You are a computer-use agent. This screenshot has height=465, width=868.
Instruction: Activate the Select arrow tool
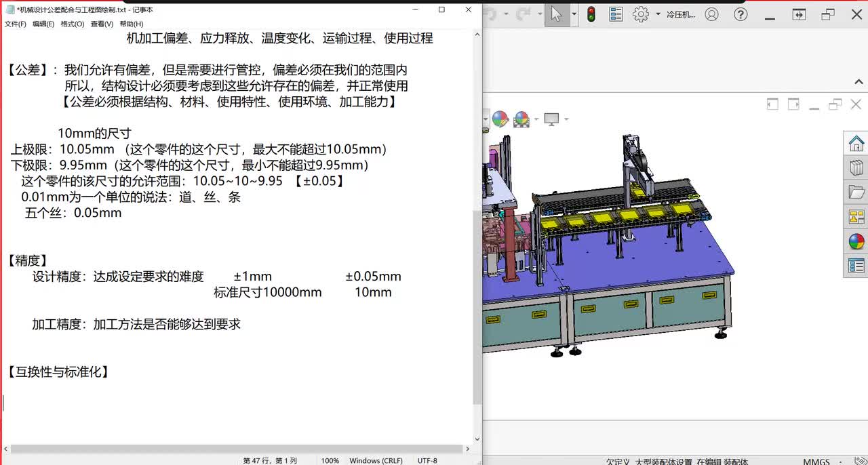(557, 14)
